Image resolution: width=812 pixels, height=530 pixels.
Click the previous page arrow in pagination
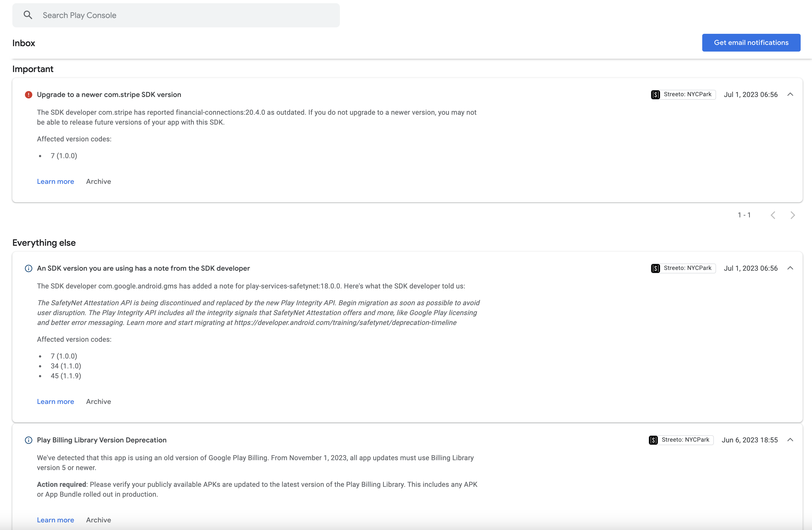tap(773, 215)
